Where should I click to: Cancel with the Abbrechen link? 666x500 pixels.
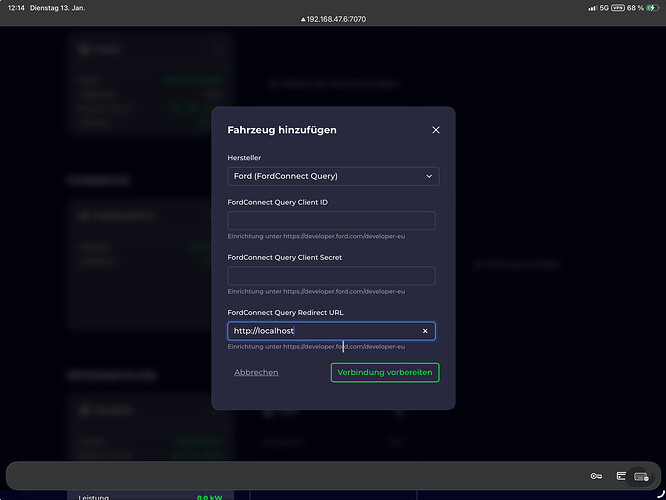(x=256, y=372)
